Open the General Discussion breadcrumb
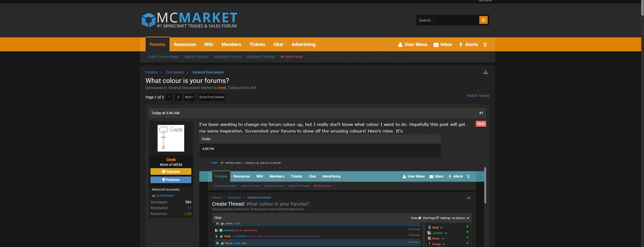 (x=208, y=72)
